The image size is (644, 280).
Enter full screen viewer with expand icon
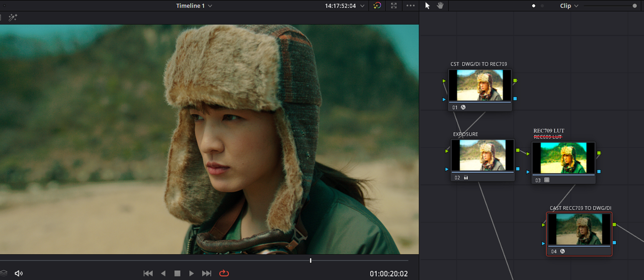394,6
